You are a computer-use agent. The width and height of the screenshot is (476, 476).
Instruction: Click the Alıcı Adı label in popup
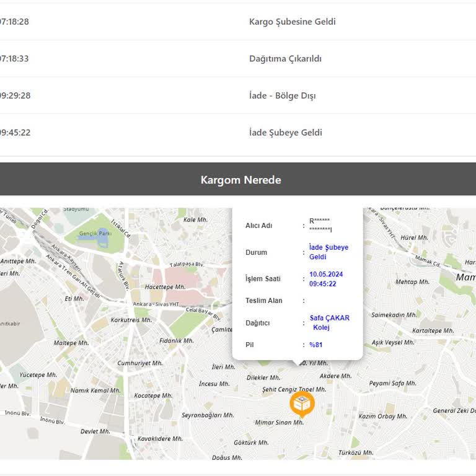point(258,226)
